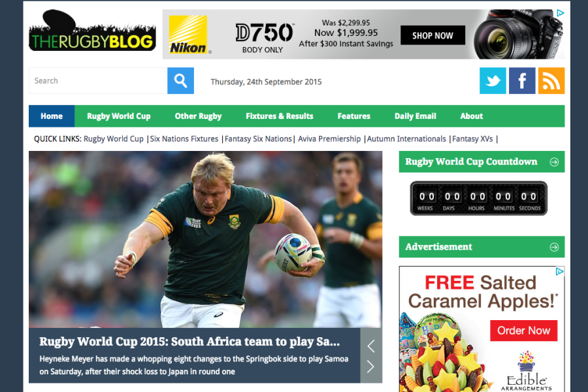Click the Order Now red button

pos(523,331)
